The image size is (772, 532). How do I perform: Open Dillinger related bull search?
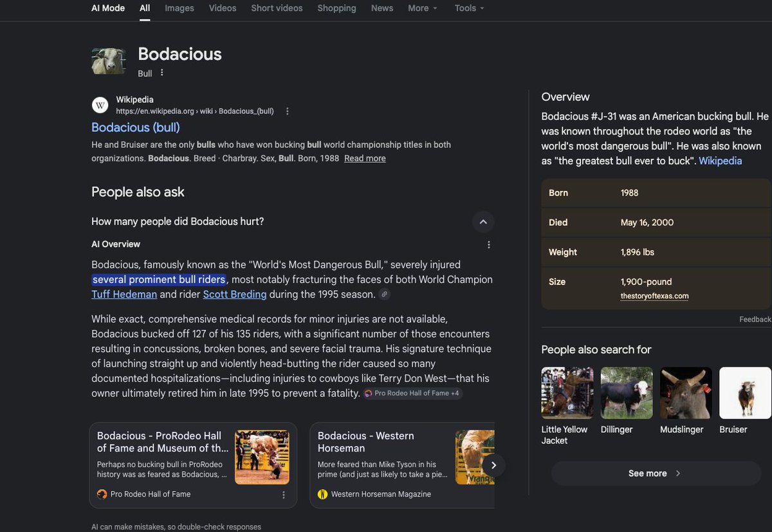[627, 400]
